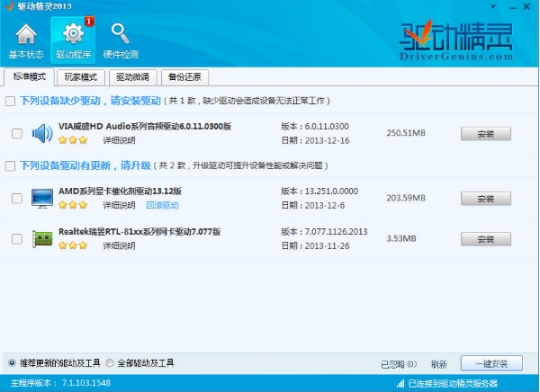This screenshot has width=540, height=392.
Task: Click the star rating of Realtek driver
Action: 73,245
